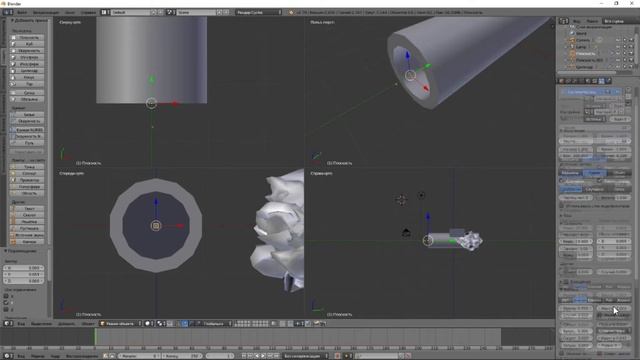Open the viewport shading selector icon
Viewport: 640px width, 360px height.
tap(149, 323)
